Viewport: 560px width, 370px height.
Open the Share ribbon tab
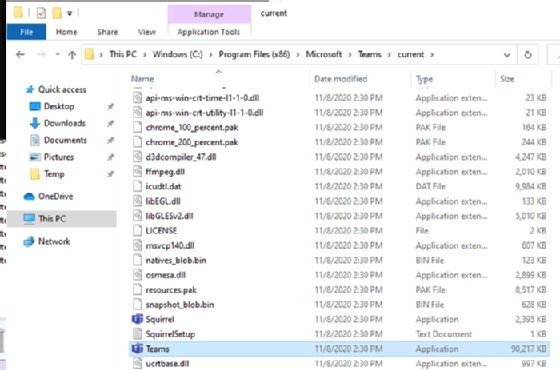click(x=108, y=32)
